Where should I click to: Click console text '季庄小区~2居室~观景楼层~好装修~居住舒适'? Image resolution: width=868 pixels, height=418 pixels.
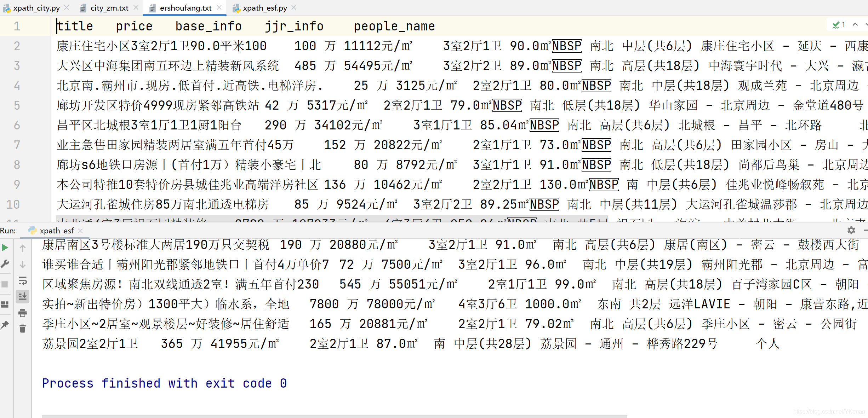166,324
